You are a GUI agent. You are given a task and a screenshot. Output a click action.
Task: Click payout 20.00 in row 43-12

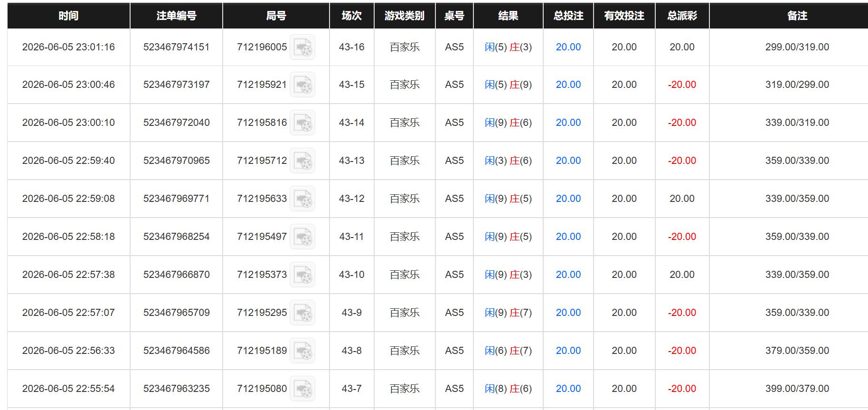(x=682, y=199)
